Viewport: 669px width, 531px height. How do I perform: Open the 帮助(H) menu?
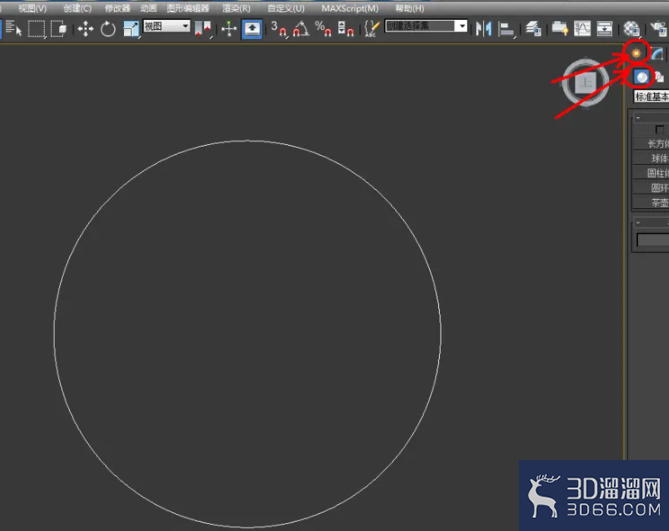410,9
